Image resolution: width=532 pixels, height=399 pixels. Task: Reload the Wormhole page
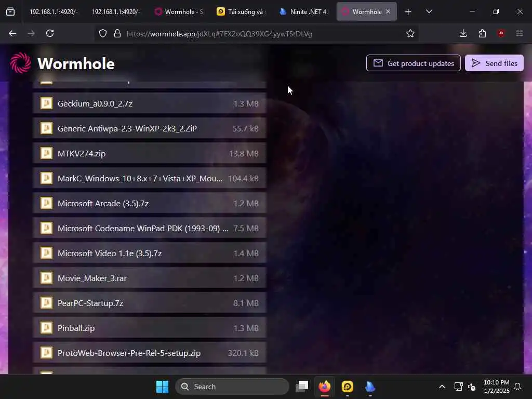tap(50, 33)
